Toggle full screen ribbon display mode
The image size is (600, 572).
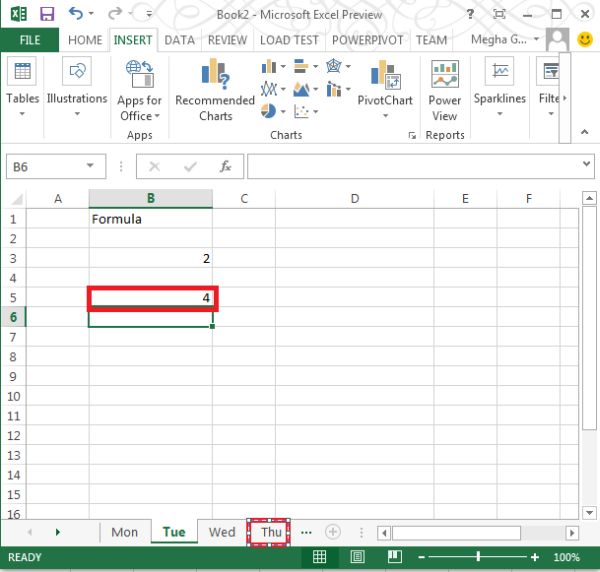point(499,15)
